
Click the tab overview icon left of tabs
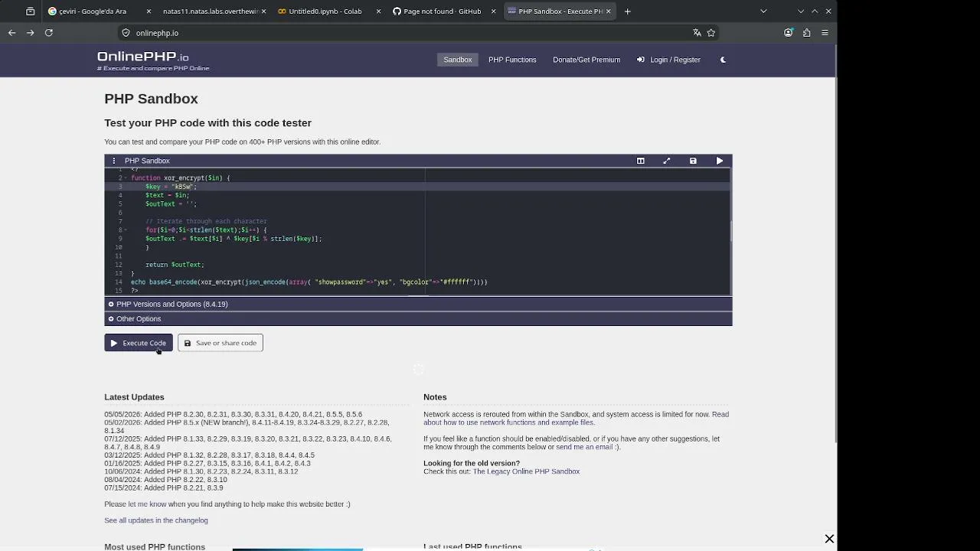[30, 11]
